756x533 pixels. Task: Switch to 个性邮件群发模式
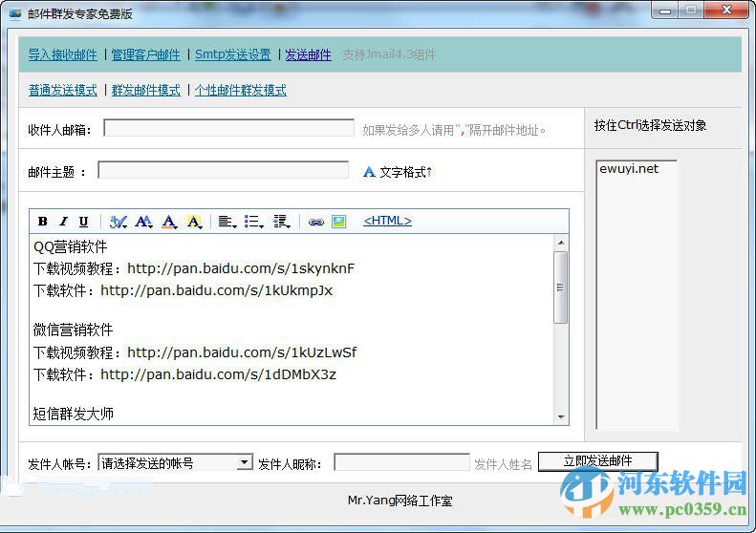tap(241, 90)
